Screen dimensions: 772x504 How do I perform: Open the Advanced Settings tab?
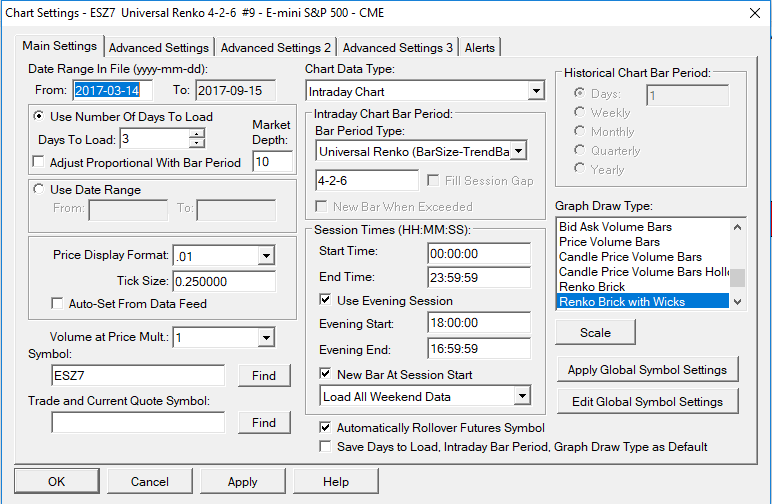pos(159,48)
